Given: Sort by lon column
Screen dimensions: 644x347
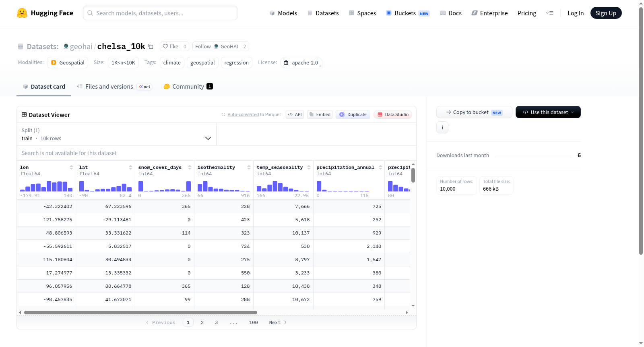Looking at the screenshot, I should [71, 167].
